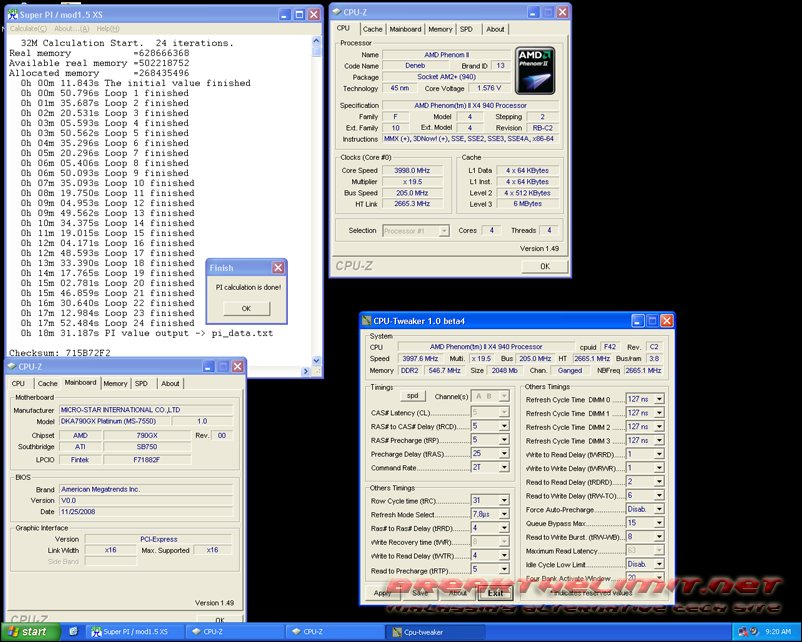
Task: Expand Refresh Cycle Time DIMM 0 dropdown
Action: [659, 399]
